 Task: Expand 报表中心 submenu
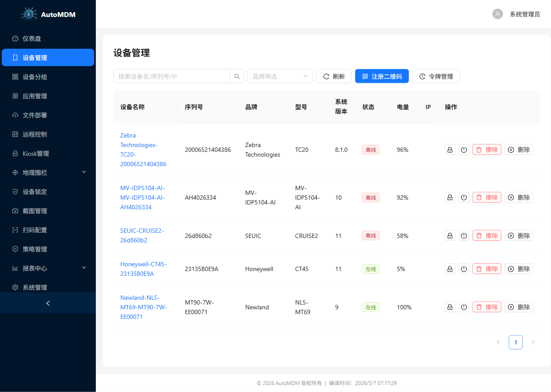click(x=48, y=268)
